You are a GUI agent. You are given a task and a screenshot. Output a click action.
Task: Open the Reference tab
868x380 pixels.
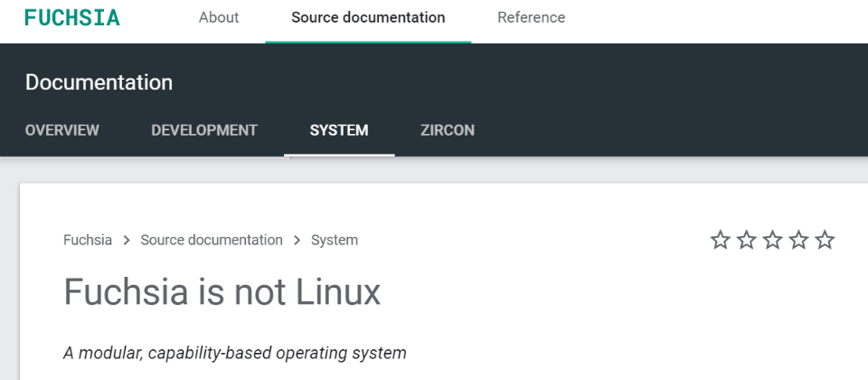pyautogui.click(x=531, y=17)
